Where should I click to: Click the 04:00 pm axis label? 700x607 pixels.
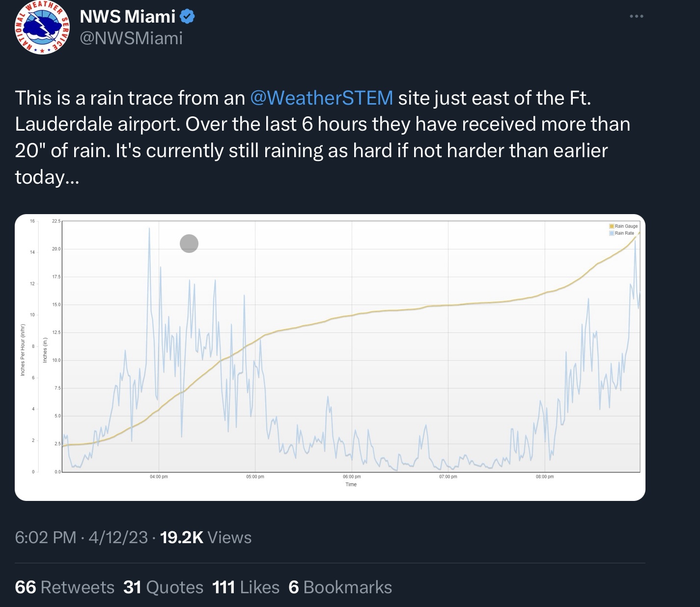tap(159, 477)
